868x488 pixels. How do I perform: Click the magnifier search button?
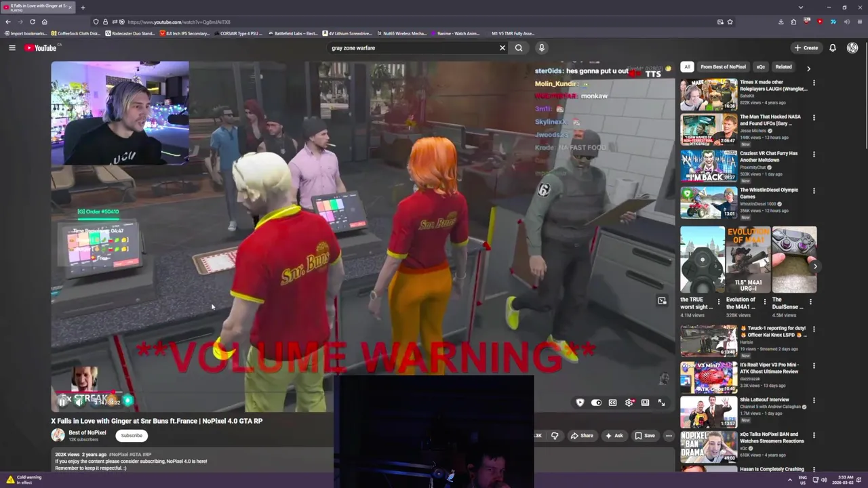pos(519,48)
